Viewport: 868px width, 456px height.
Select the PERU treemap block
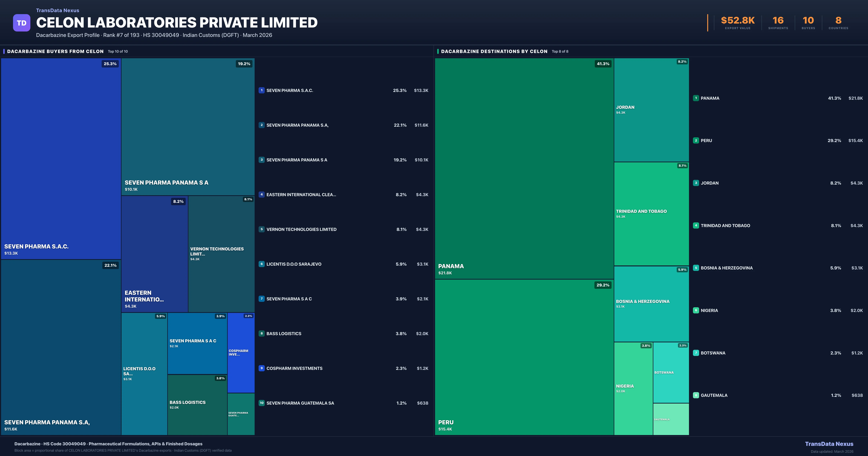(524, 358)
